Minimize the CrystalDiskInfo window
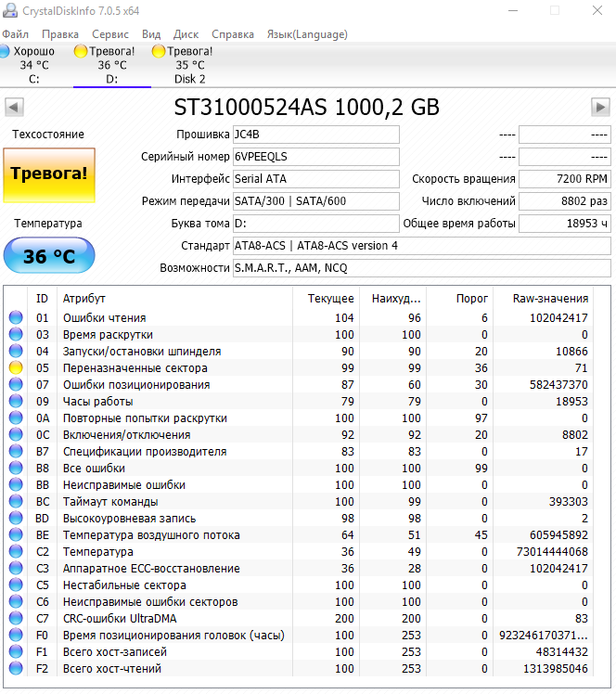Screen dimensions: 616x694 tap(513, 10)
